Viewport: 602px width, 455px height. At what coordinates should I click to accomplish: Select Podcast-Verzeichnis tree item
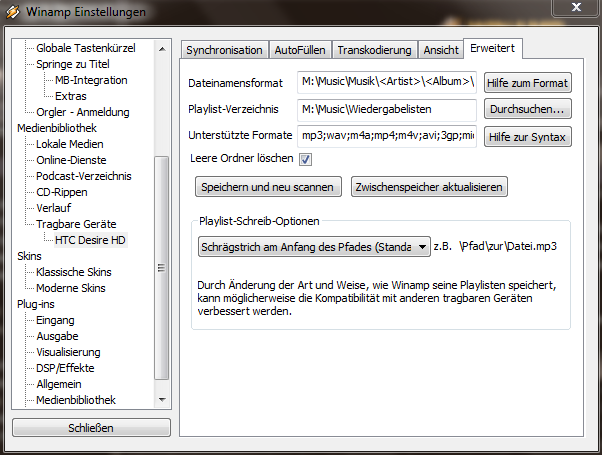[84, 176]
